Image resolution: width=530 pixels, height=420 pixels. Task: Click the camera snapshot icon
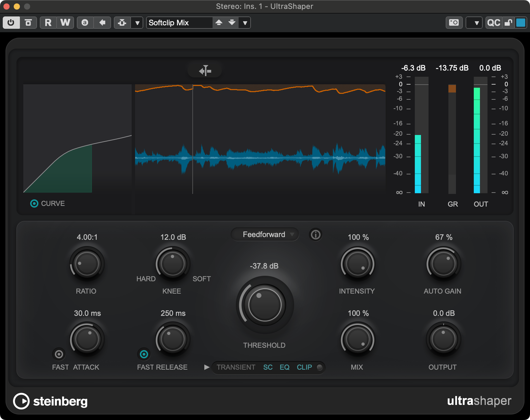click(454, 23)
